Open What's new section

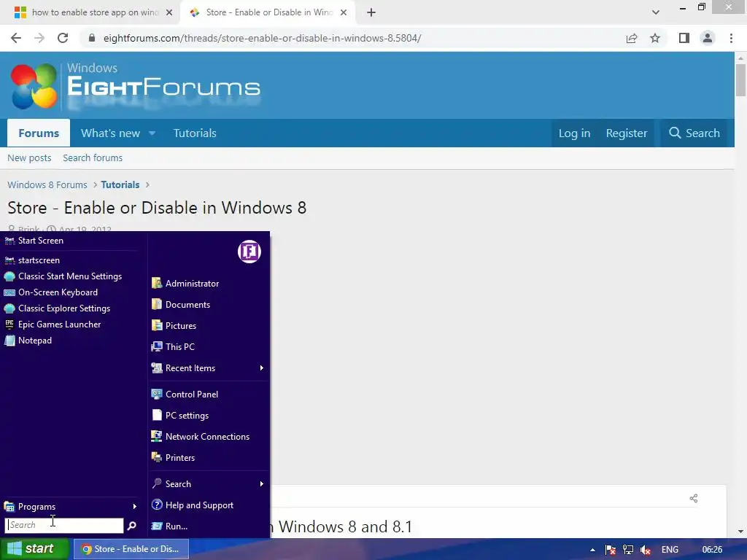pyautogui.click(x=111, y=133)
